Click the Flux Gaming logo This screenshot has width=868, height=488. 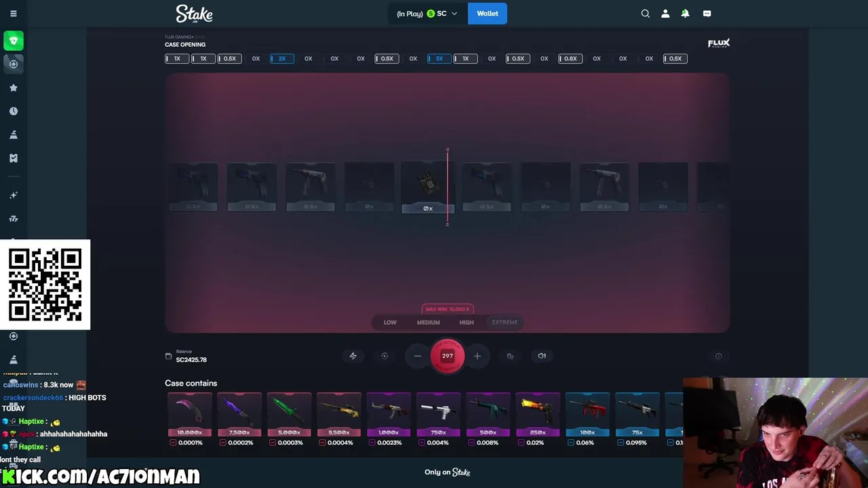[719, 43]
